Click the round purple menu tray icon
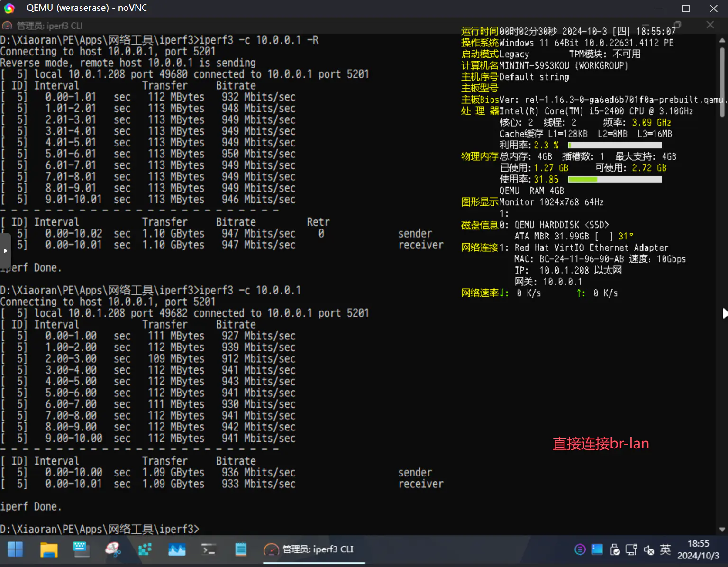The image size is (728, 567). coord(580,549)
